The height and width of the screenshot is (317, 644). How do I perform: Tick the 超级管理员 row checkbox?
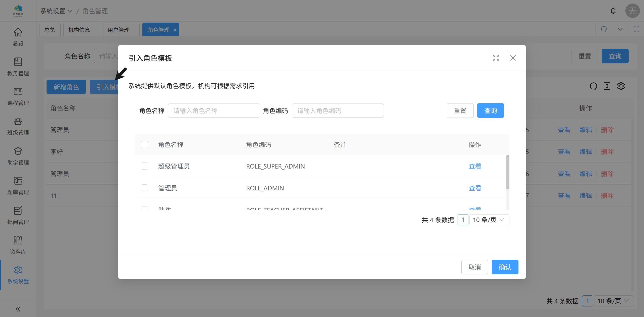pyautogui.click(x=144, y=166)
